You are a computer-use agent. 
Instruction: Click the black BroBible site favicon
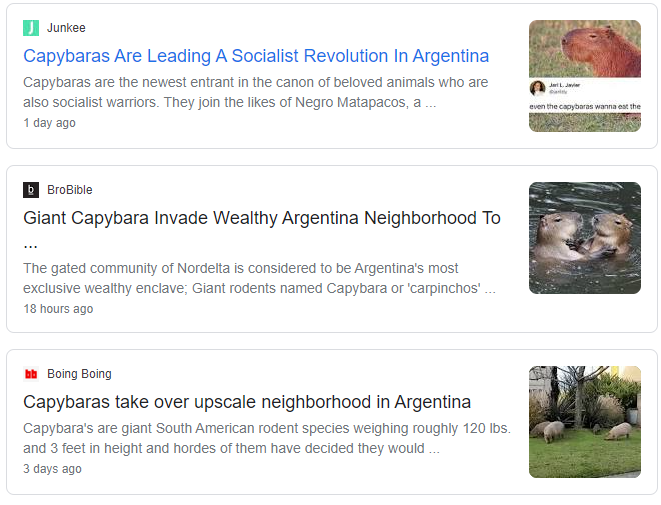(31, 190)
